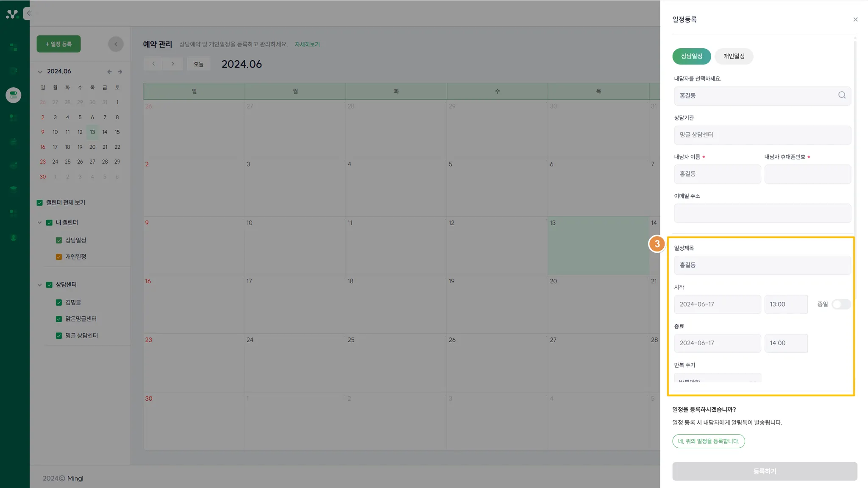Click the 네, 위의 일정을 등록합니다 button
This screenshot has height=488, width=868.
[708, 441]
